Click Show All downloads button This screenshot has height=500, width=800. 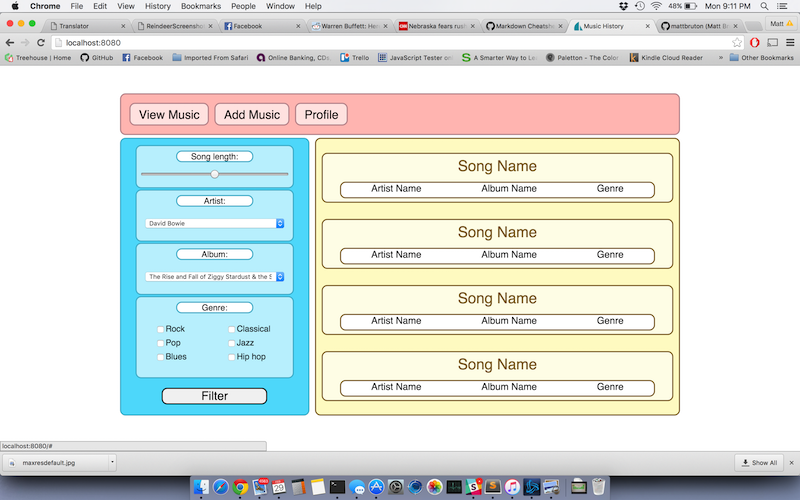[759, 463]
